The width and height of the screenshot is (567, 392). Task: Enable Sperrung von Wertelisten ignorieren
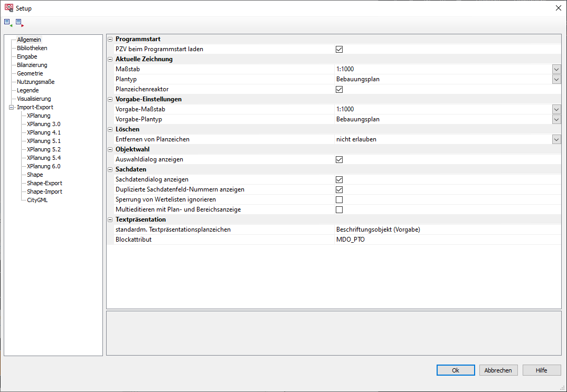tap(339, 199)
